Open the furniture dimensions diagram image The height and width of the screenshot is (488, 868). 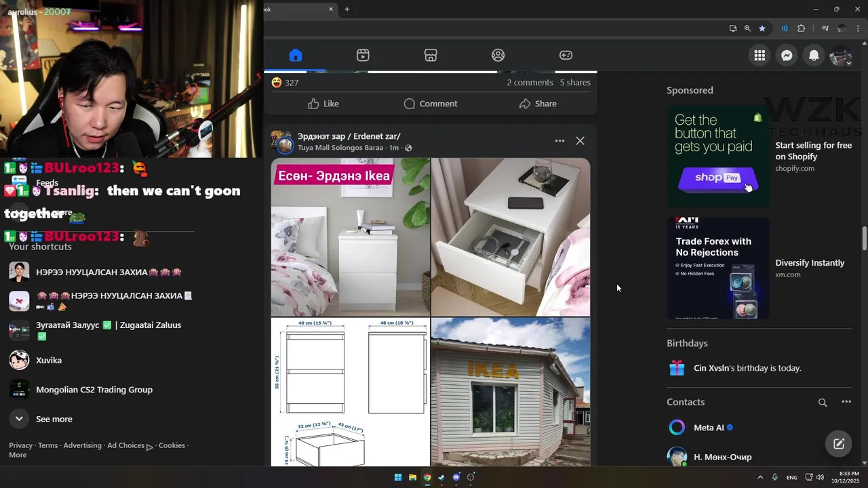[x=351, y=392]
